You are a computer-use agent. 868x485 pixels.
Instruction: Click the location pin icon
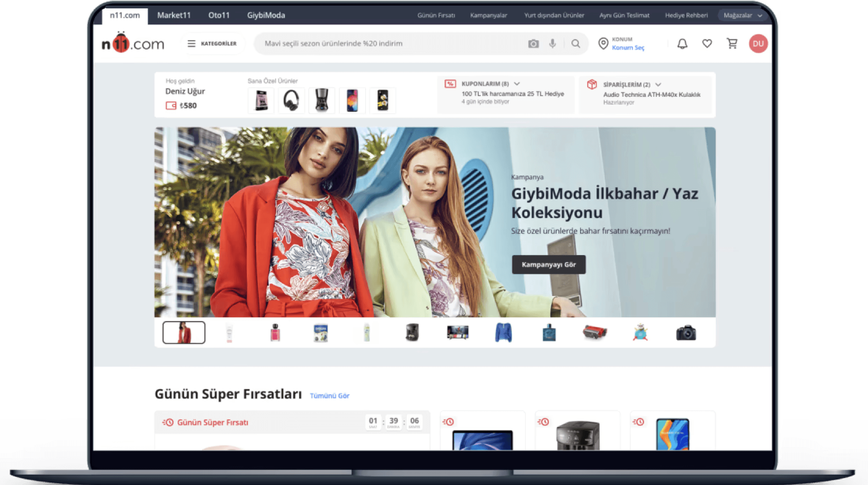click(603, 44)
